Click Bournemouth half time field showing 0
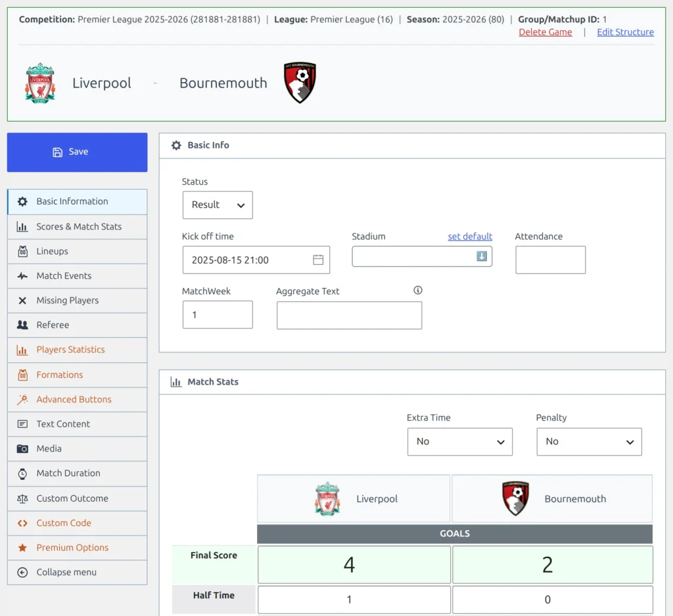This screenshot has height=616, width=673. (x=552, y=600)
